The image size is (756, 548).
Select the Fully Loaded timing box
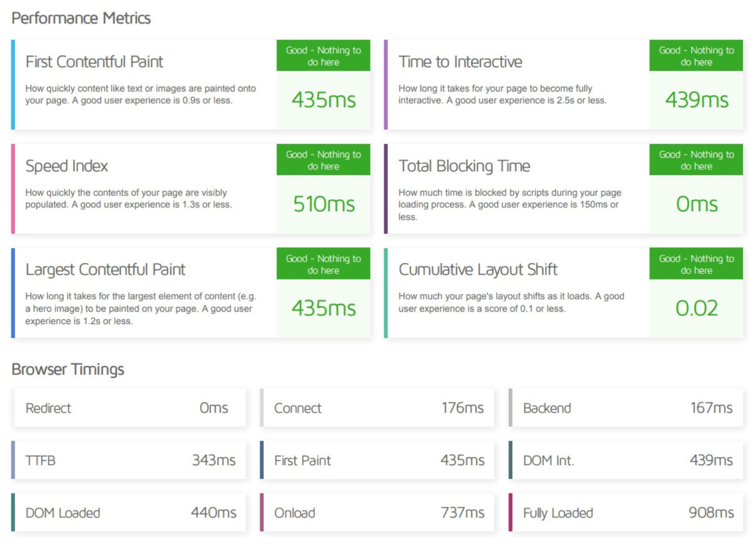627,512
